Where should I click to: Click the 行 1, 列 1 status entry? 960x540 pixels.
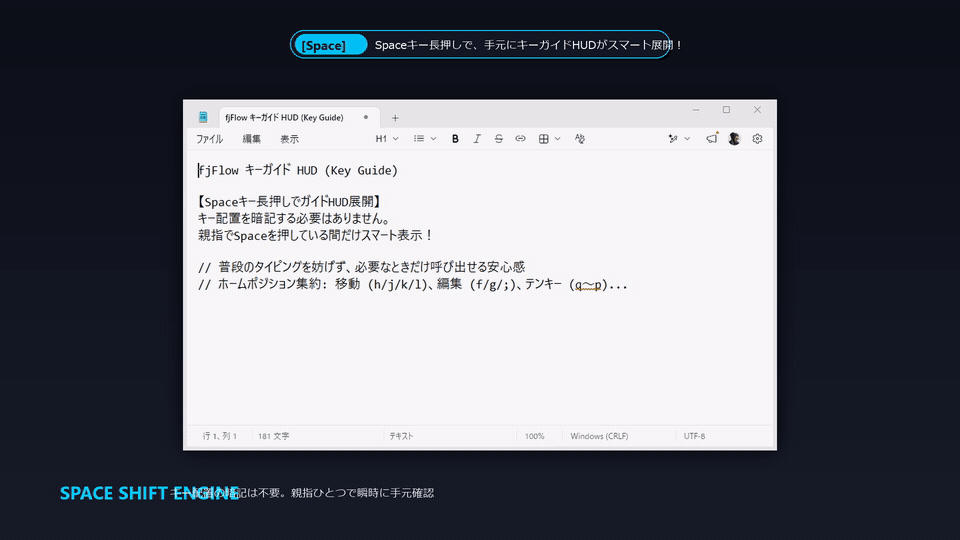(220, 436)
